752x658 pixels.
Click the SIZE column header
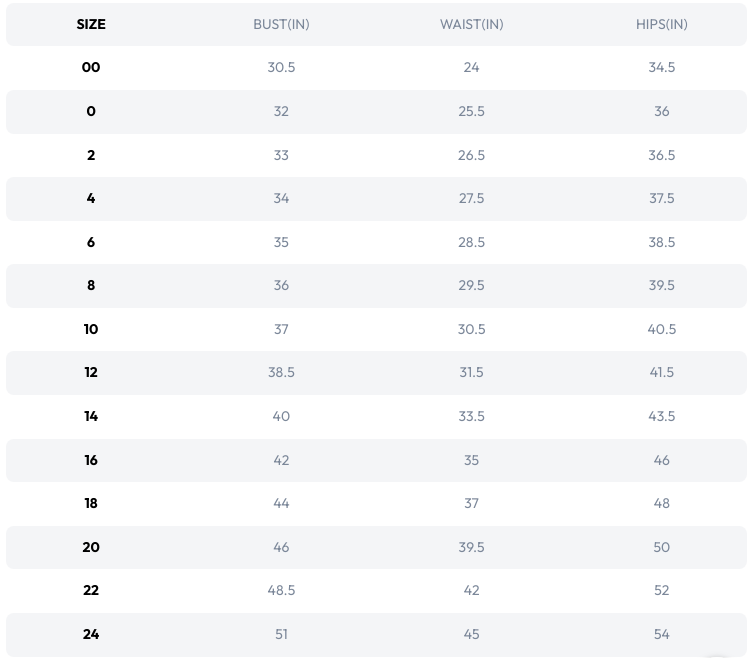(91, 24)
